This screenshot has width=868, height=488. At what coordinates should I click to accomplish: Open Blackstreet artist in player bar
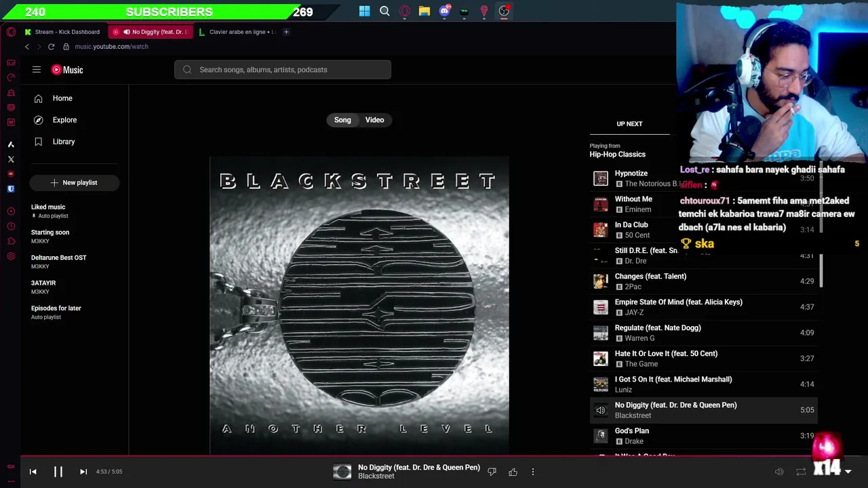376,476
